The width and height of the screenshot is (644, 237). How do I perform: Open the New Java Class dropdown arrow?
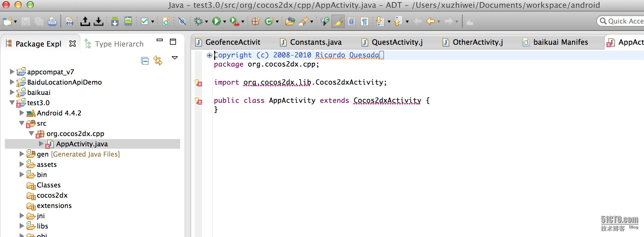pyautogui.click(x=277, y=22)
